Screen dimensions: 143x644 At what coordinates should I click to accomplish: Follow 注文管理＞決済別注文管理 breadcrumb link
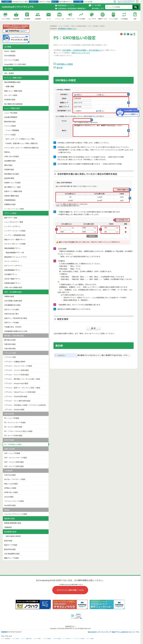[x=82, y=50]
